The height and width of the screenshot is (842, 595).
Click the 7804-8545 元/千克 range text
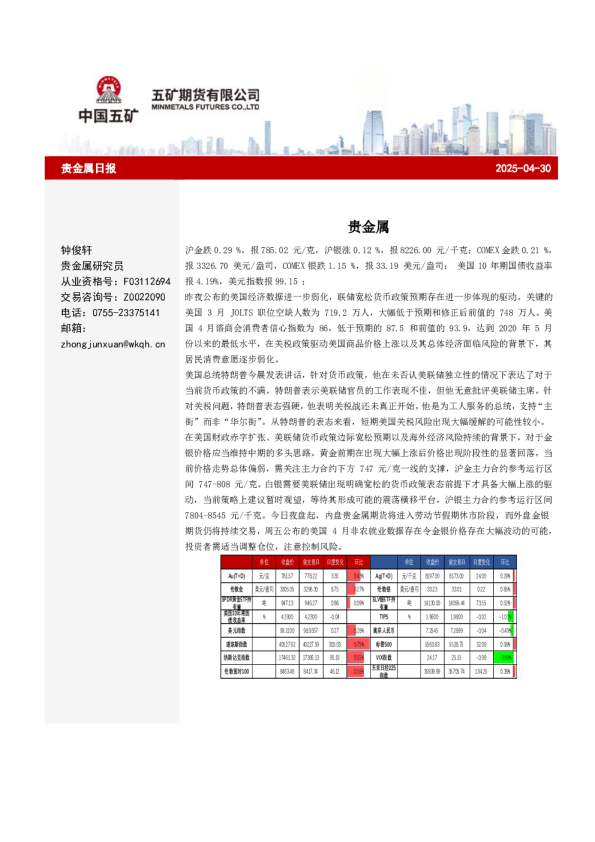click(x=224, y=516)
